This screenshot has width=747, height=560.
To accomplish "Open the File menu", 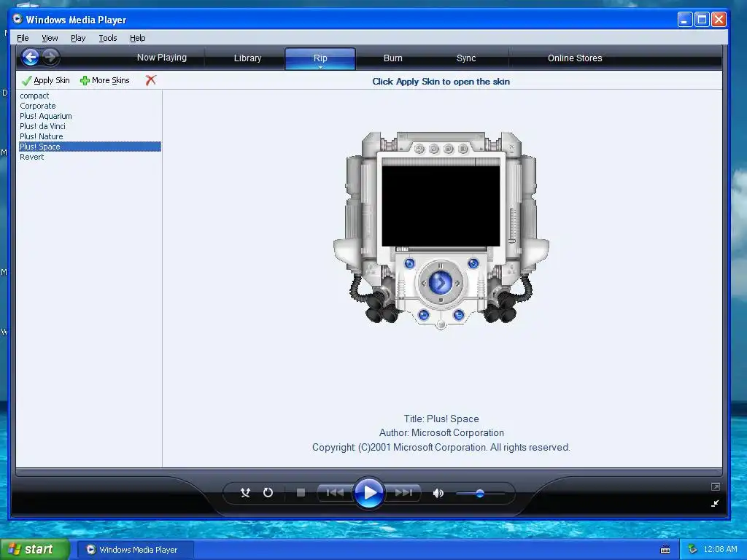I will 23,38.
